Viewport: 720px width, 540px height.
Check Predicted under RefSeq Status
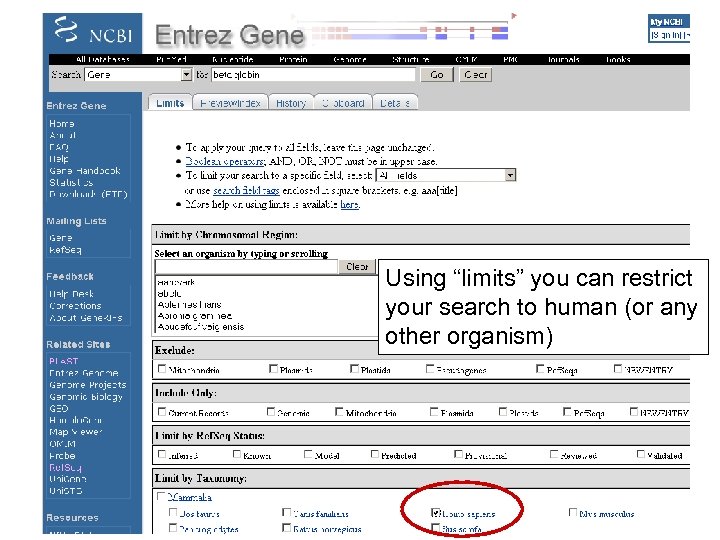coord(375,454)
